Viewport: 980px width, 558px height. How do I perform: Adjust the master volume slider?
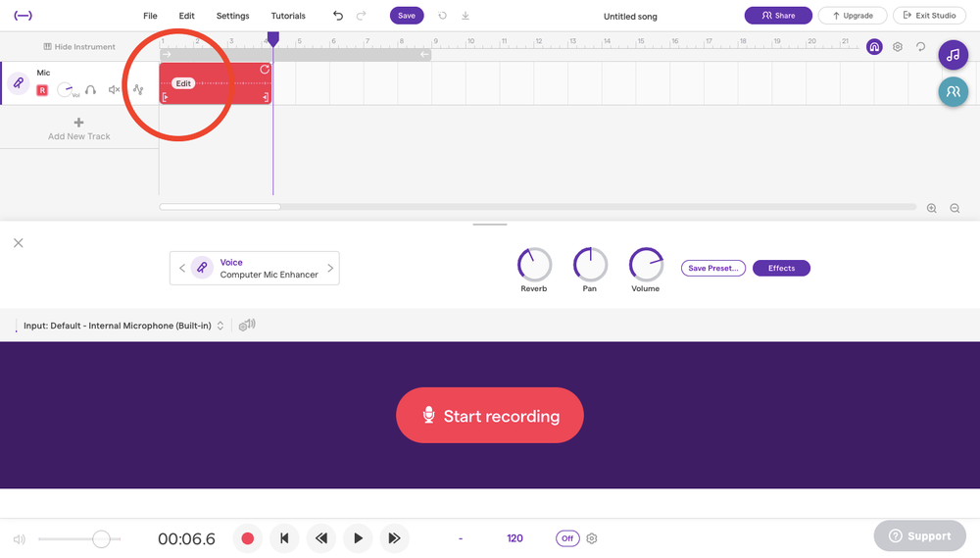pos(79,538)
